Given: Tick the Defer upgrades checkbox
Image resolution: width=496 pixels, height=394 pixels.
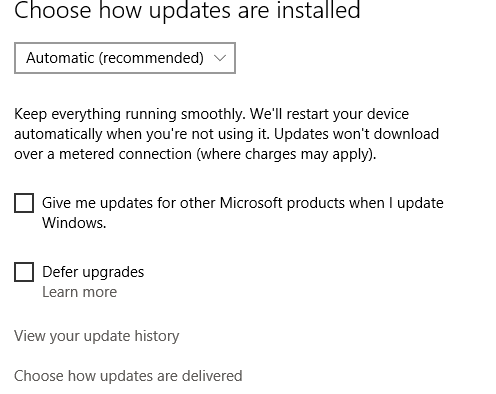Looking at the screenshot, I should coord(24,272).
